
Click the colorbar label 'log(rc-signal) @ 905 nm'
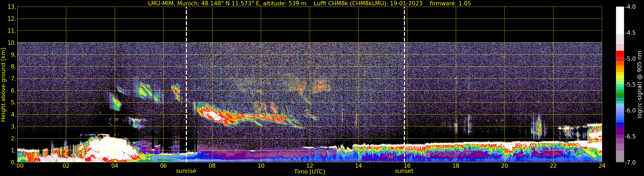(640, 85)
